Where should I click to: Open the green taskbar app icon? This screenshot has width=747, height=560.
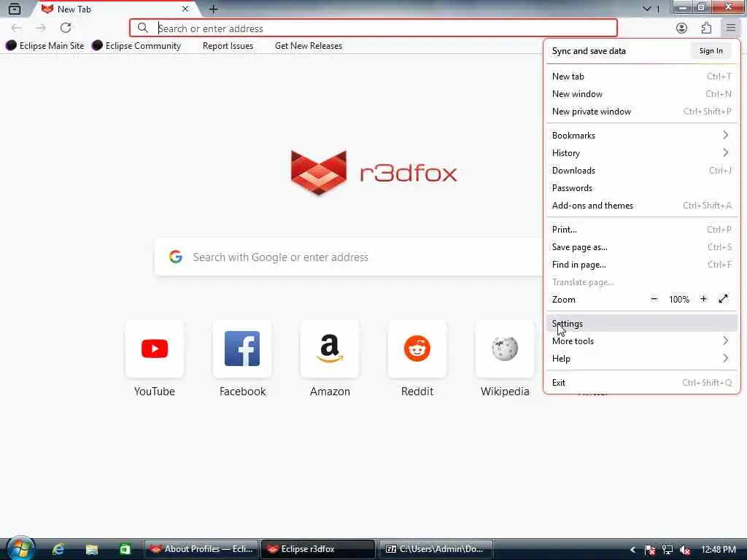tap(125, 549)
